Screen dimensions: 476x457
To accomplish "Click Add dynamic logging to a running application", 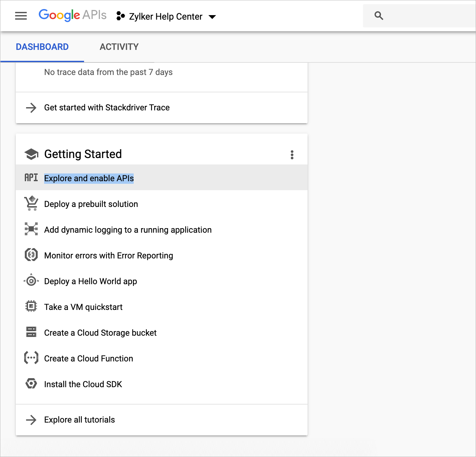I will coord(128,230).
